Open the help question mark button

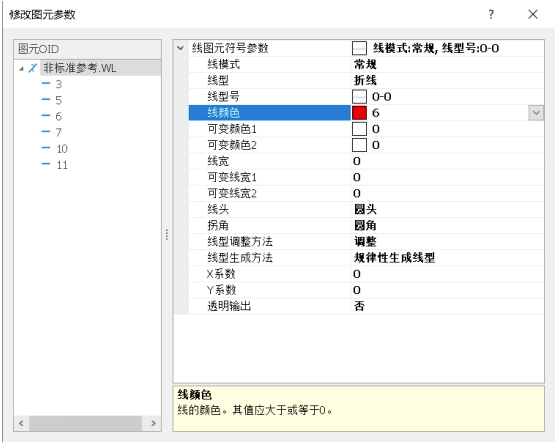click(x=491, y=15)
